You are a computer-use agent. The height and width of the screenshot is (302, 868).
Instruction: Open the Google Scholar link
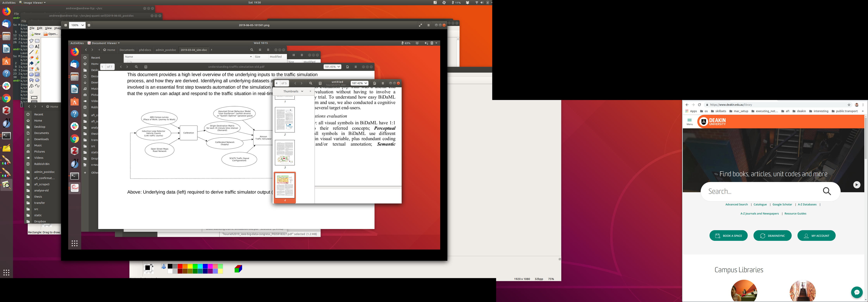[x=782, y=204]
